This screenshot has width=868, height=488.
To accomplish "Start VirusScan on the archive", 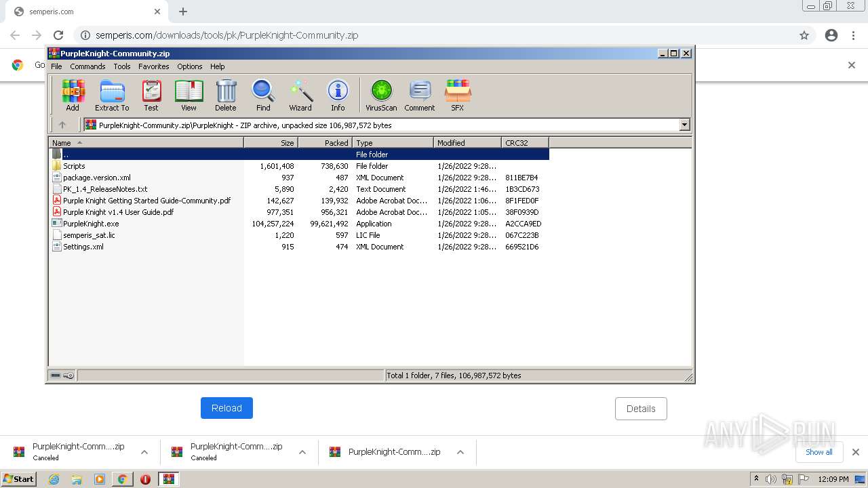I will click(x=381, y=95).
